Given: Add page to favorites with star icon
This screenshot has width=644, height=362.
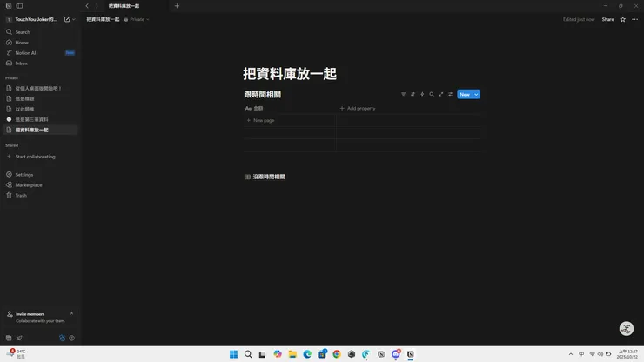Looking at the screenshot, I should pos(622,19).
